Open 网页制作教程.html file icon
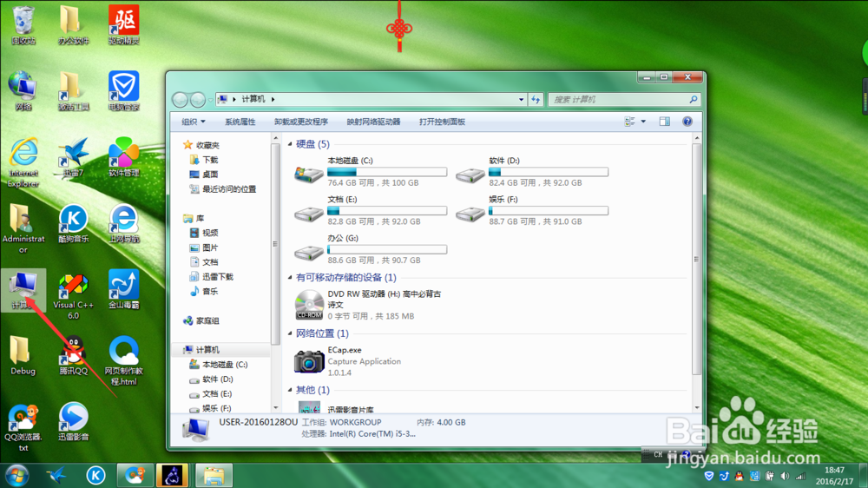Screen dimensions: 868x488 coord(123,360)
